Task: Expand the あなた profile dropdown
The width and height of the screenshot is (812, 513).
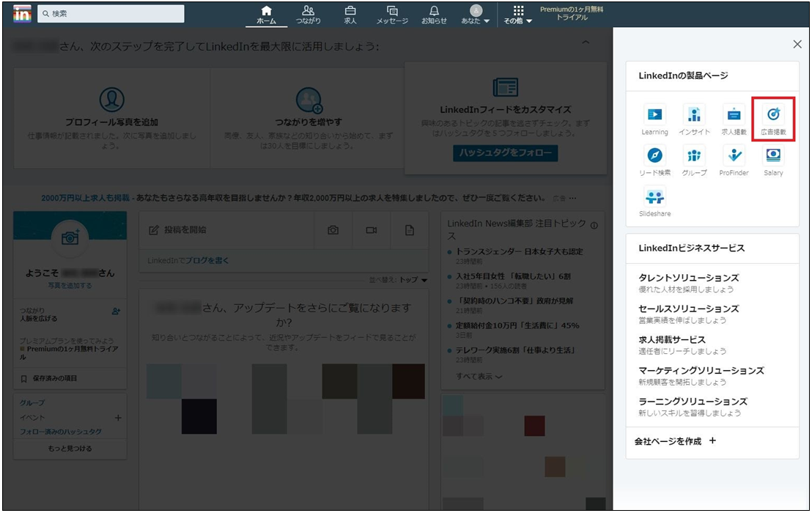Action: click(x=476, y=15)
